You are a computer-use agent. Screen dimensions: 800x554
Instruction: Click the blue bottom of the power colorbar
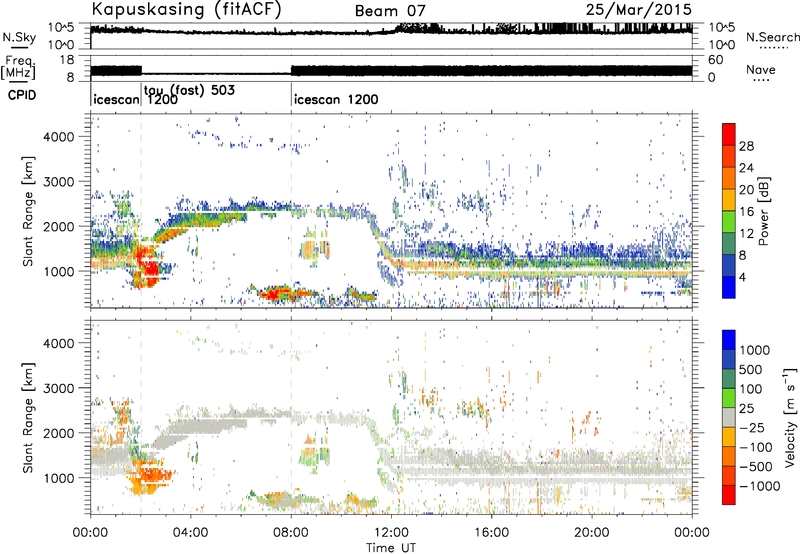(729, 287)
